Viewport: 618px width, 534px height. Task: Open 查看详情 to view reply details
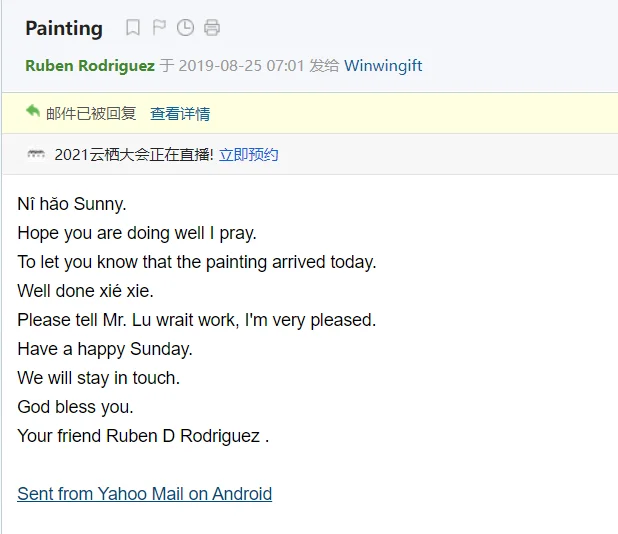point(180,114)
